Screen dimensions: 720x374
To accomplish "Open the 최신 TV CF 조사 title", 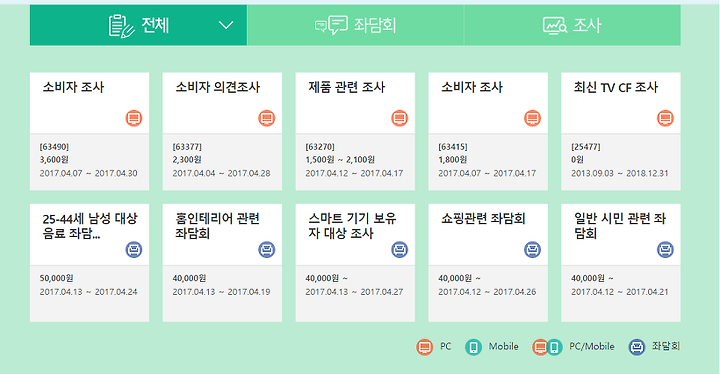I will (x=616, y=87).
